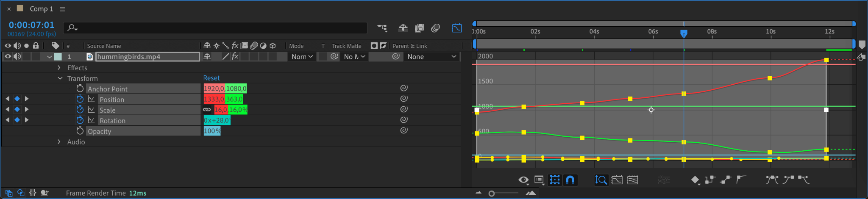
Task: Toggle the Snap magnet in graph editor
Action: pyautogui.click(x=570, y=180)
